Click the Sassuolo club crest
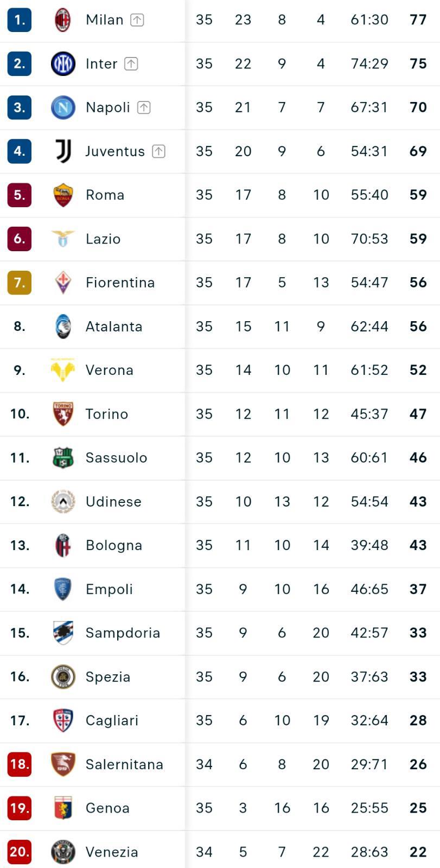 click(63, 458)
